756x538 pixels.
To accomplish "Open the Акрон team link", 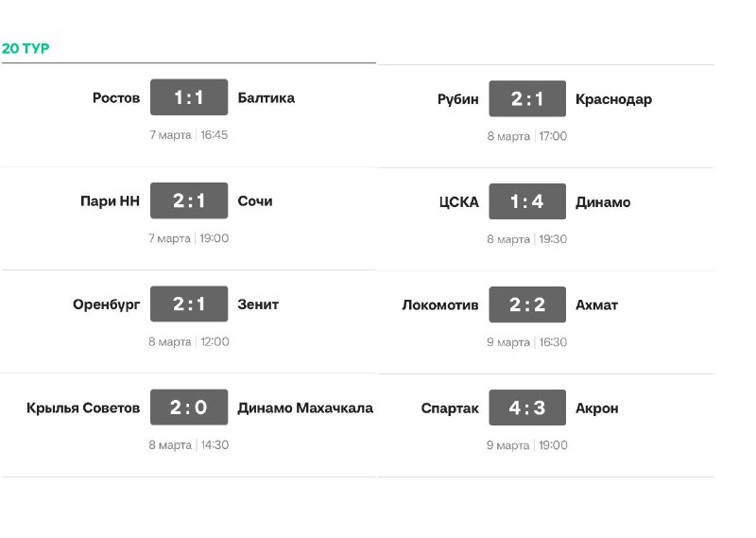I will point(596,408).
